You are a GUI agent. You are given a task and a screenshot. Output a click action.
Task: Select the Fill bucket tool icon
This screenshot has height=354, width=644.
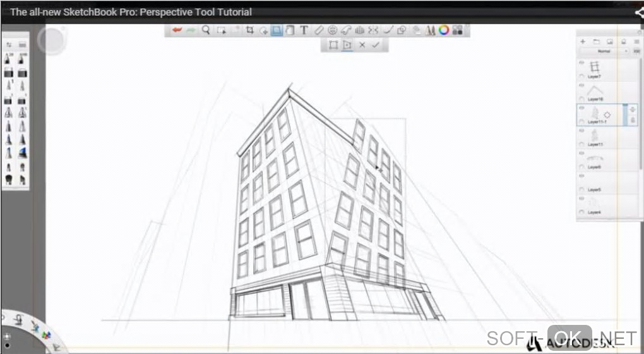[x=290, y=30]
